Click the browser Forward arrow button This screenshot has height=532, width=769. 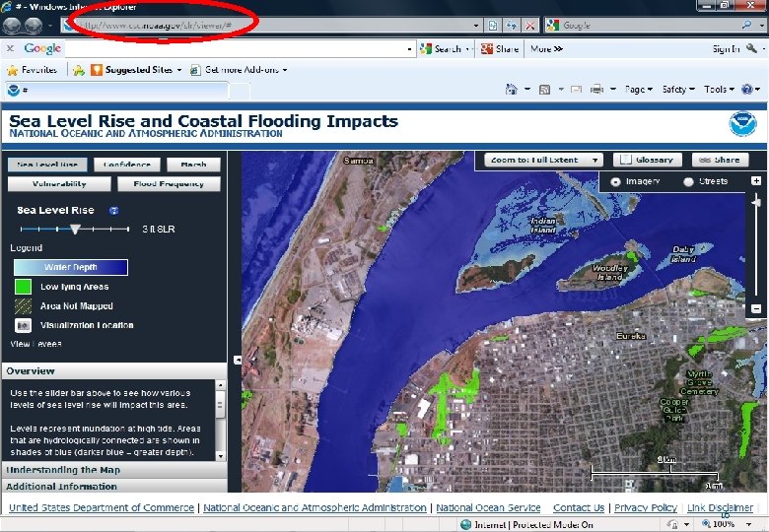point(34,26)
